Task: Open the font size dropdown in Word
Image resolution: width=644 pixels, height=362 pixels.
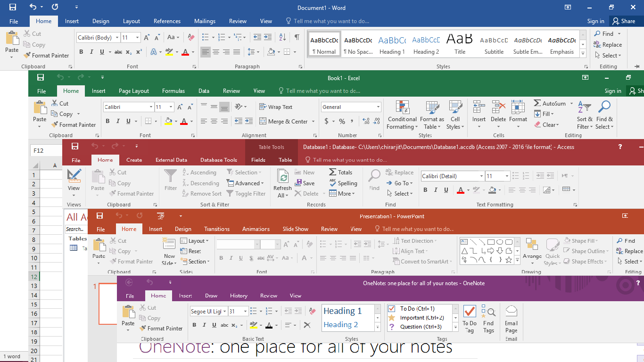Action: [137, 37]
